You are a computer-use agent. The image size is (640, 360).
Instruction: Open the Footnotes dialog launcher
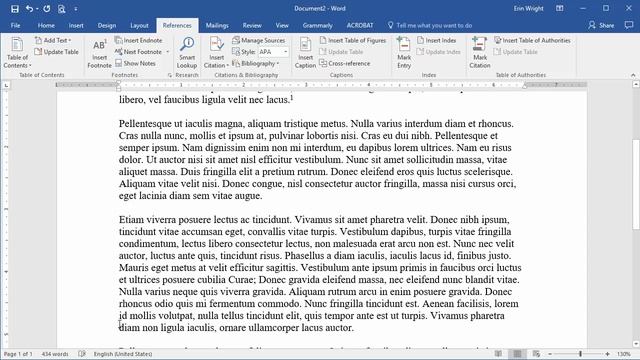(x=170, y=75)
